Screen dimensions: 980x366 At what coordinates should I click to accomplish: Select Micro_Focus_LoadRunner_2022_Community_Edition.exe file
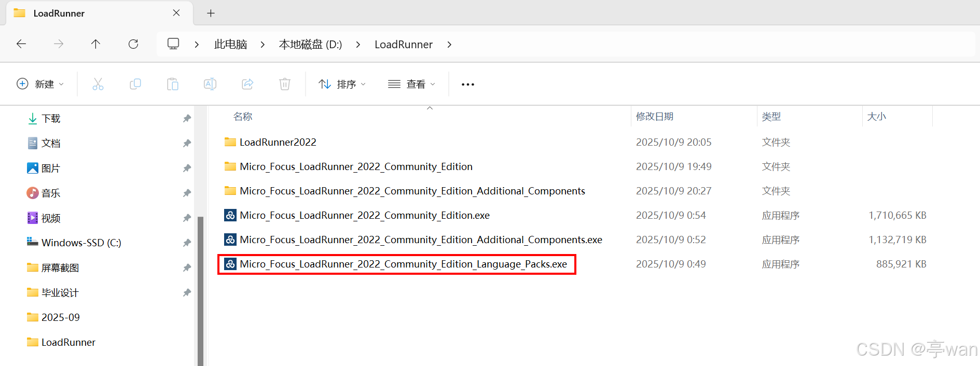pyautogui.click(x=365, y=215)
